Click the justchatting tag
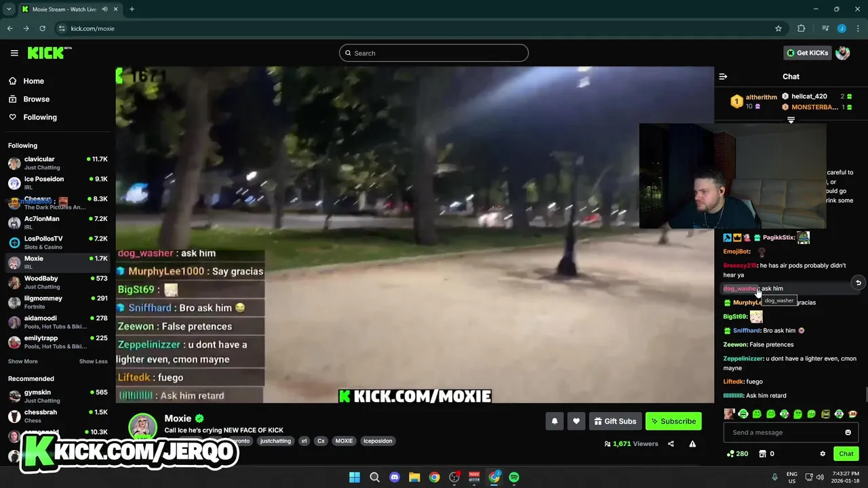The width and height of the screenshot is (868, 488). 275,441
